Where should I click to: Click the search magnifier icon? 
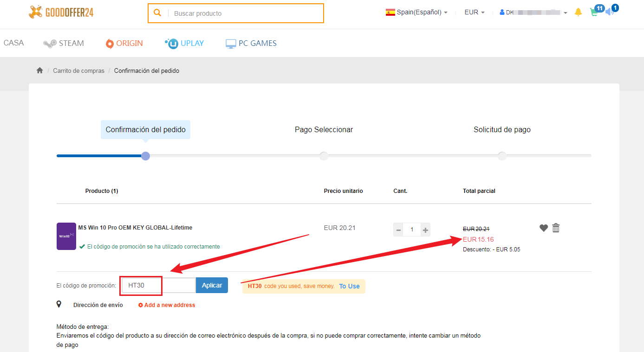(x=157, y=13)
